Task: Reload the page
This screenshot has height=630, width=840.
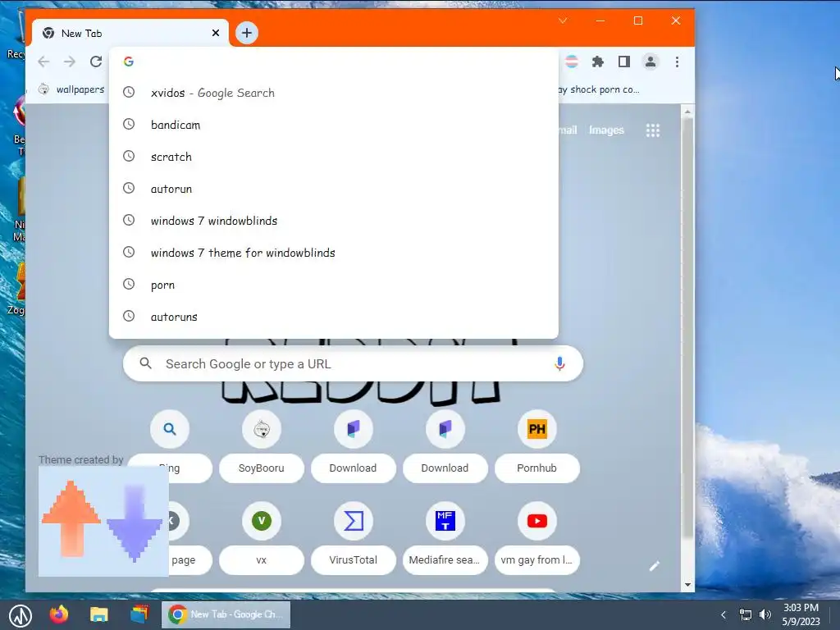Action: point(96,62)
